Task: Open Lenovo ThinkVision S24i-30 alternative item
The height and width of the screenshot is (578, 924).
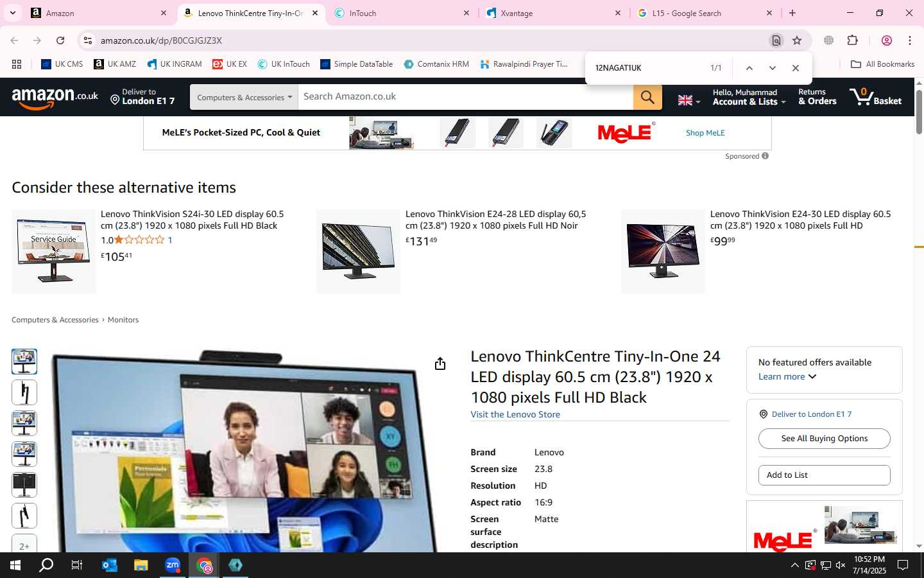Action: [x=192, y=220]
